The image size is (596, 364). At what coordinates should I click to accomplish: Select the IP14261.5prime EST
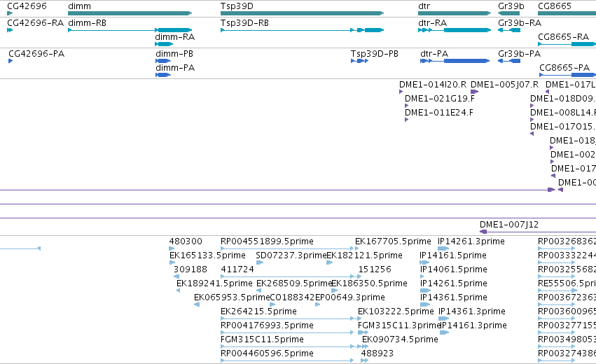(425, 290)
